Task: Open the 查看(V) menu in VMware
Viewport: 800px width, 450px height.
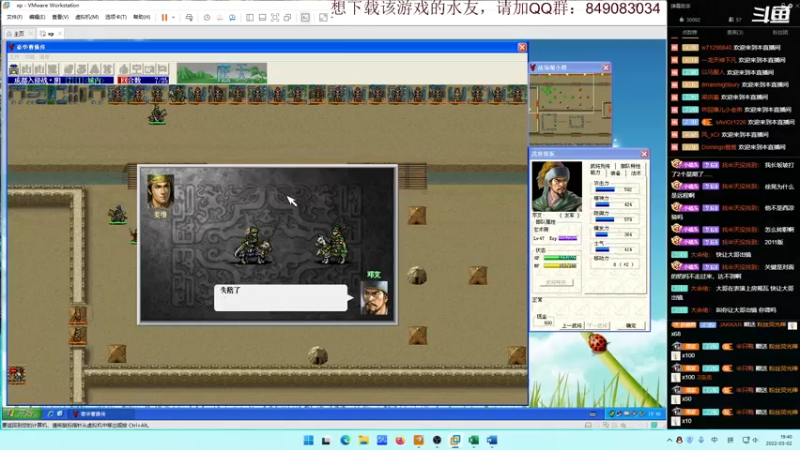Action: 60,17
